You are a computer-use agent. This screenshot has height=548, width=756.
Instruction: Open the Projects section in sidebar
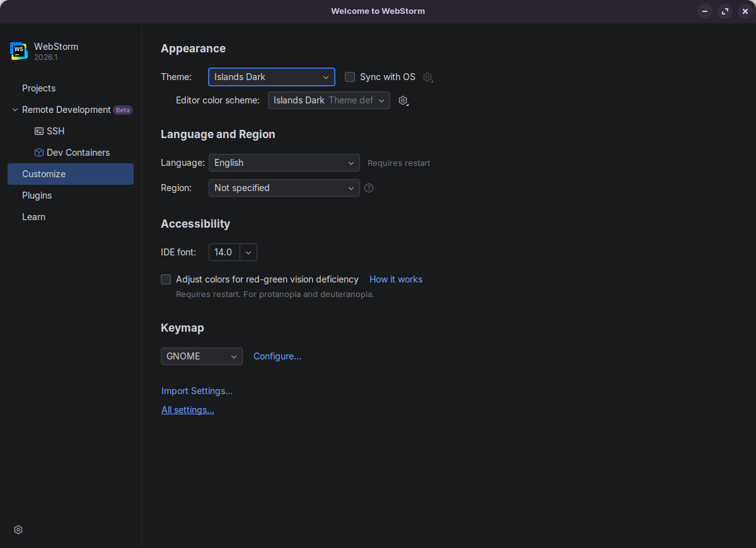pos(38,88)
